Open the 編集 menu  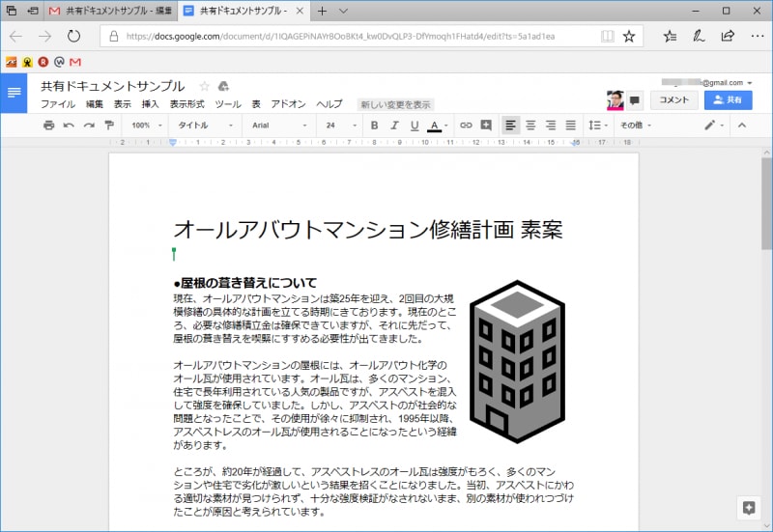point(95,104)
